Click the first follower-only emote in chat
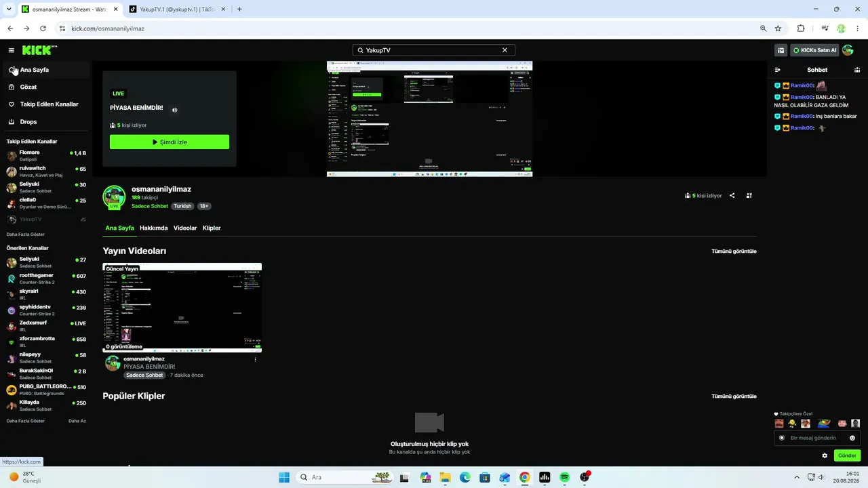 pyautogui.click(x=779, y=424)
